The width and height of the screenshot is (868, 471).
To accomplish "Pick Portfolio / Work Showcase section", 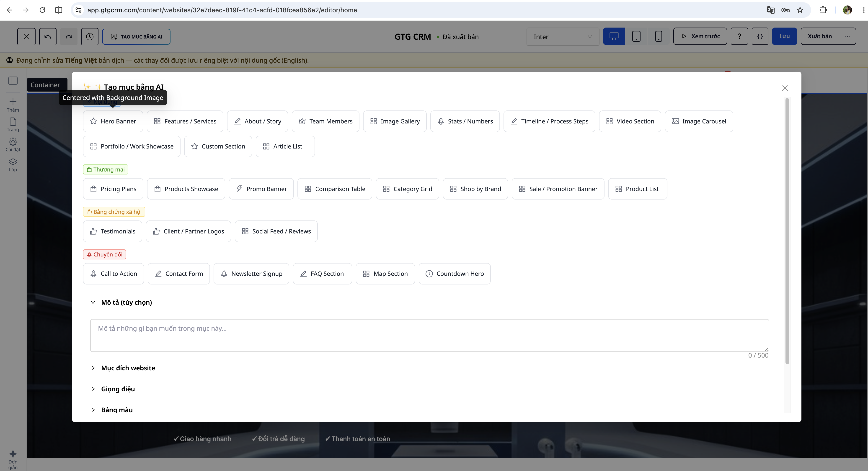I will (x=132, y=146).
